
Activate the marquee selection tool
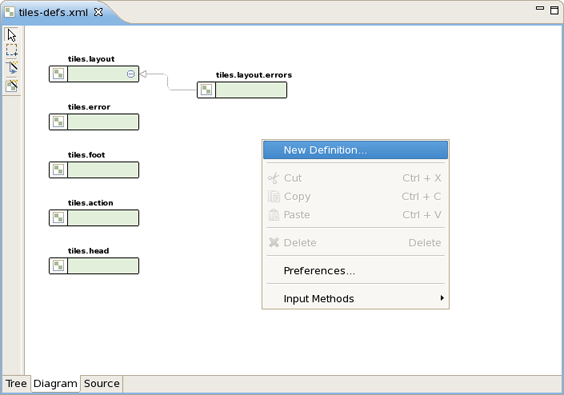click(12, 50)
